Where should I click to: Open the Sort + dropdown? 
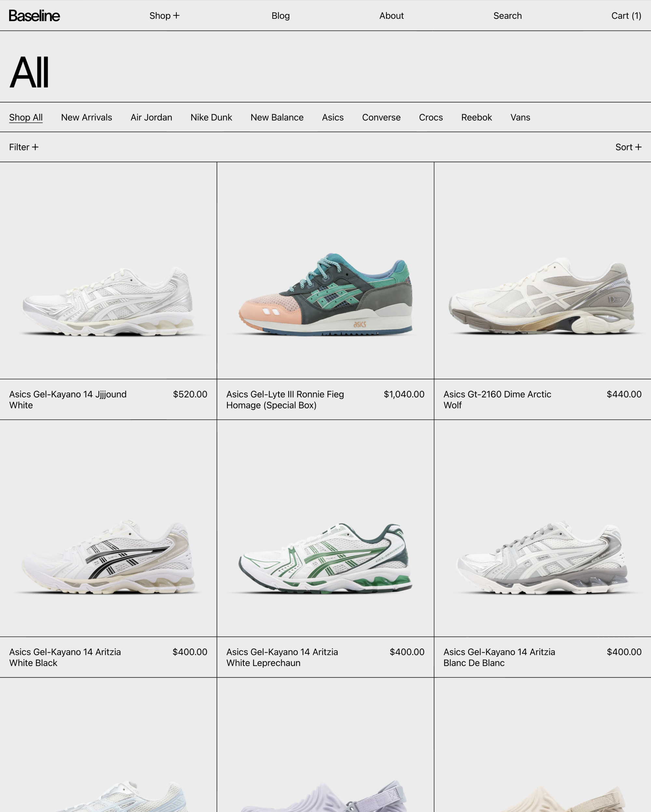tap(628, 147)
